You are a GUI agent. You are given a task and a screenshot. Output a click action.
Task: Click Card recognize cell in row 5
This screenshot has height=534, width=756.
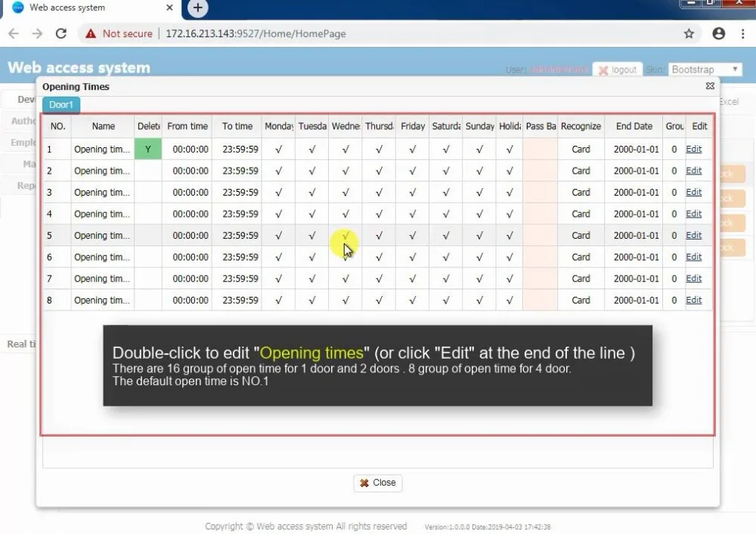point(581,236)
